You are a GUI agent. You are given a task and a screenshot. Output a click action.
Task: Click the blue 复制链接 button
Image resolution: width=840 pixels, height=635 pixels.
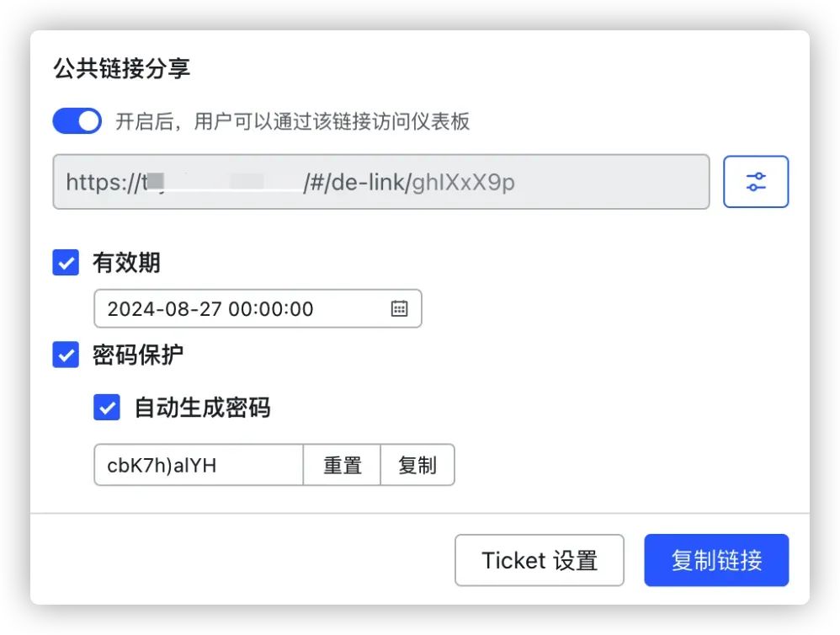coord(716,560)
